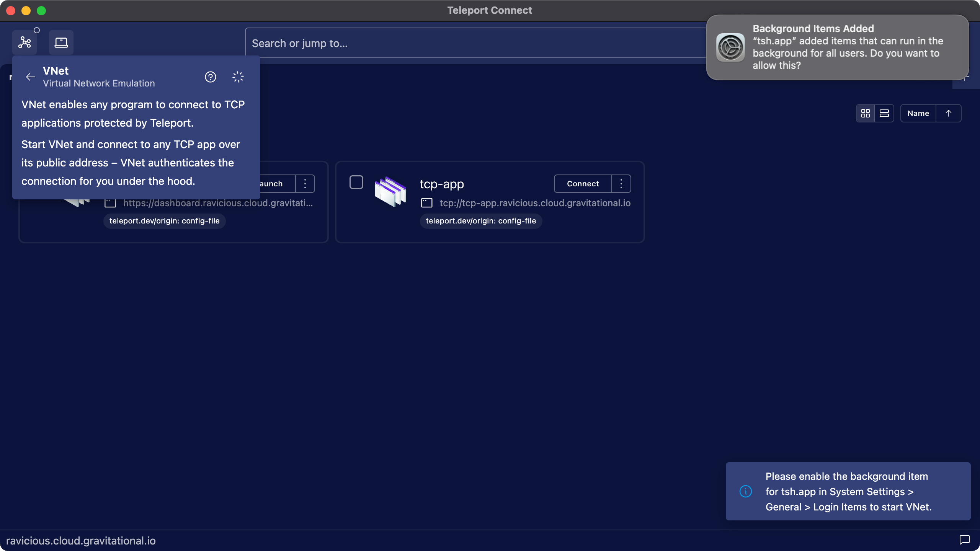Screen dimensions: 980x551
Task: Open the VNet connections icon
Action: [24, 42]
